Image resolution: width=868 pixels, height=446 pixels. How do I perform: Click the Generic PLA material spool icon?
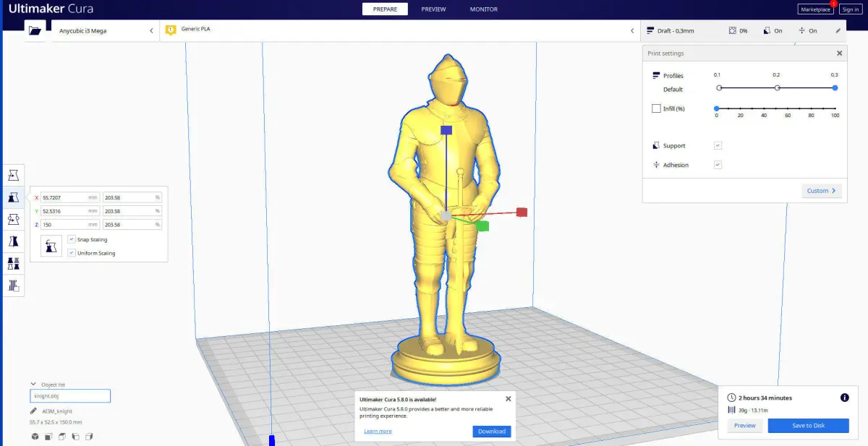(171, 30)
